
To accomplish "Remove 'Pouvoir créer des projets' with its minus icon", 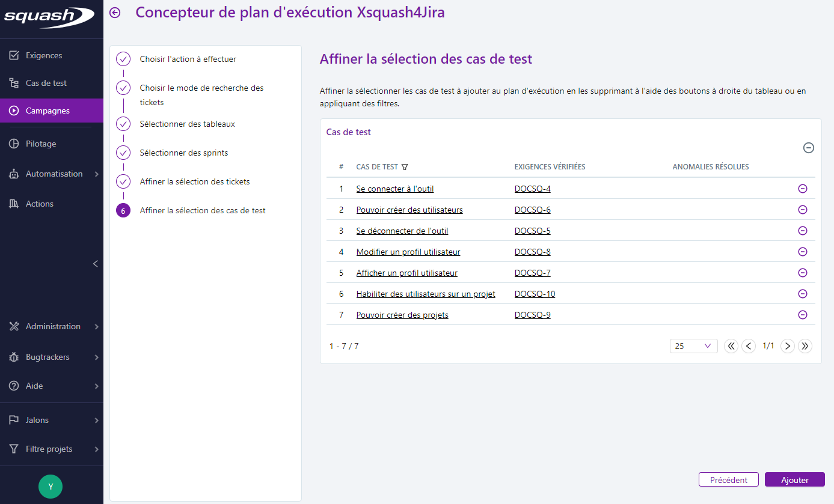I will (x=802, y=314).
